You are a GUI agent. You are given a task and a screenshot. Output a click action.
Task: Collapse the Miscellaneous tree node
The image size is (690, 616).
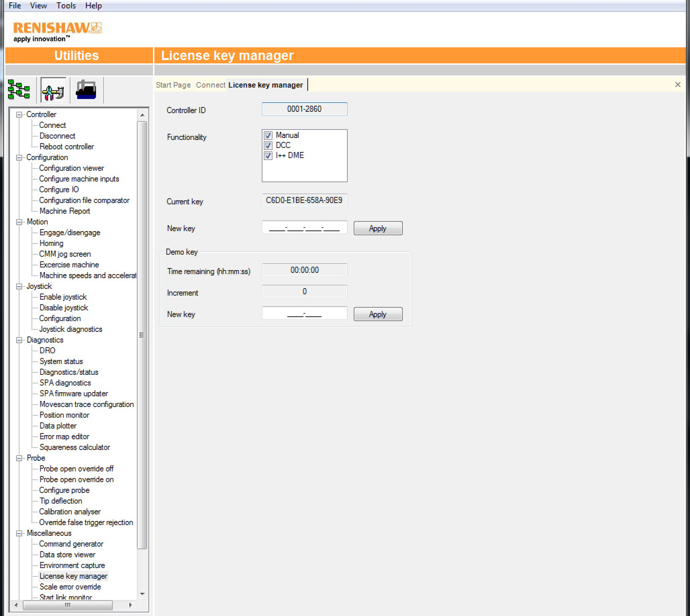pyautogui.click(x=19, y=533)
